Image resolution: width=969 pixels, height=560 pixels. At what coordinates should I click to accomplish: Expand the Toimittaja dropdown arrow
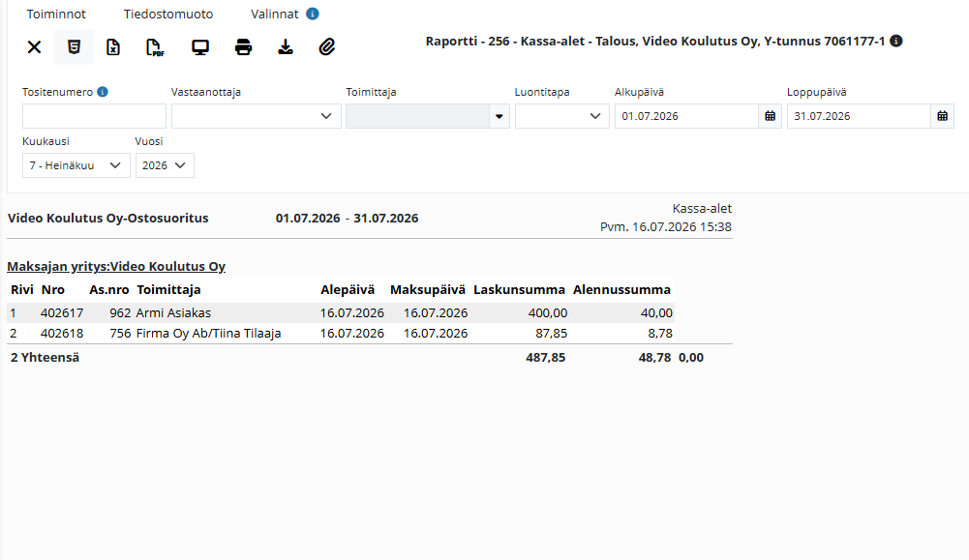point(500,116)
